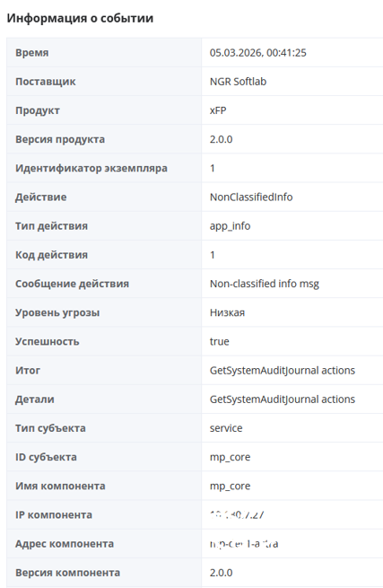The height and width of the screenshot is (588, 383).
Task: Select the NGR Softlab vendor value
Action: tap(238, 82)
